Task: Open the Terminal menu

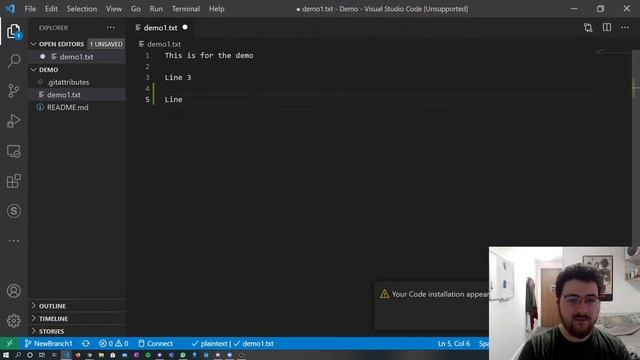Action: pos(186,9)
